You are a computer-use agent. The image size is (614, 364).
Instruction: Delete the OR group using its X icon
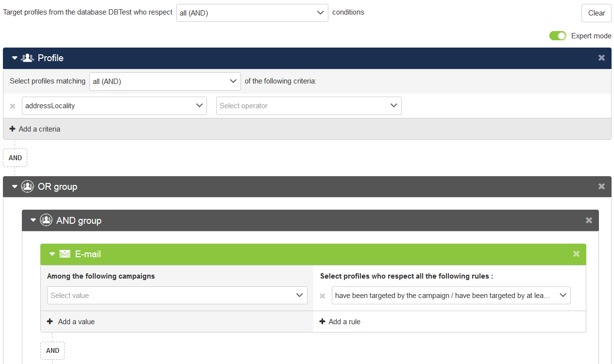click(x=601, y=186)
